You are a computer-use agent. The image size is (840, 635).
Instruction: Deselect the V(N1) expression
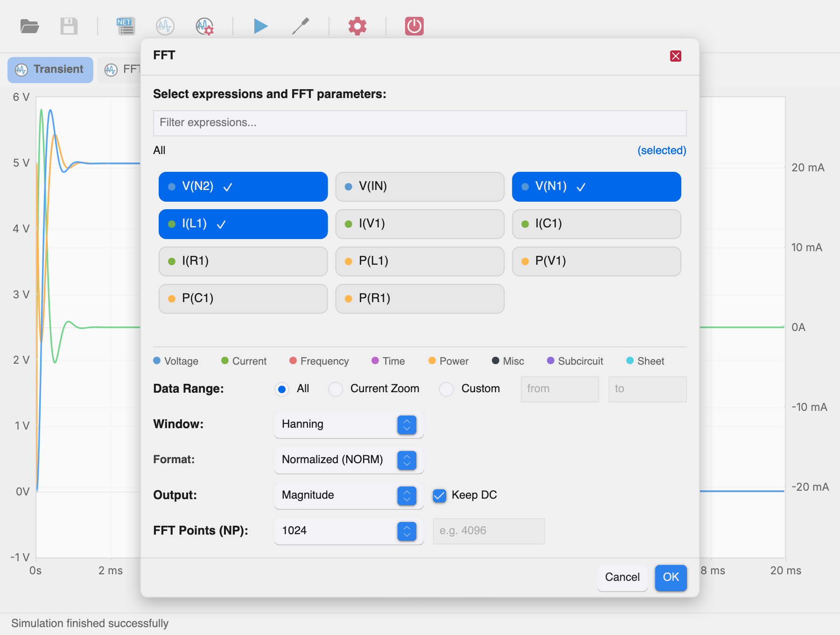pos(596,187)
